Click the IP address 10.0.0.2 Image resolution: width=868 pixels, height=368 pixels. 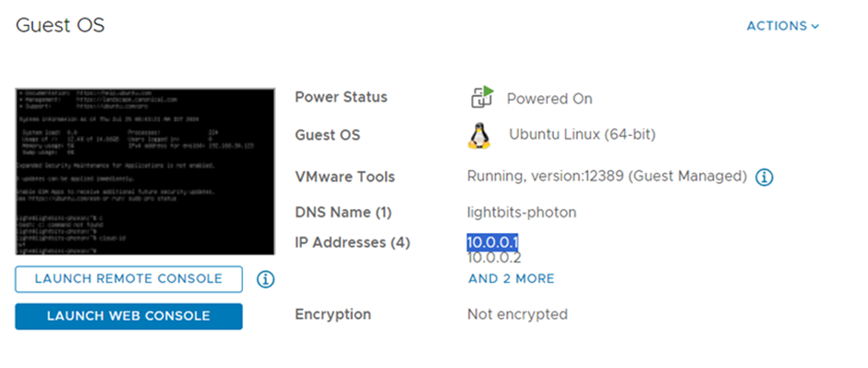[494, 258]
